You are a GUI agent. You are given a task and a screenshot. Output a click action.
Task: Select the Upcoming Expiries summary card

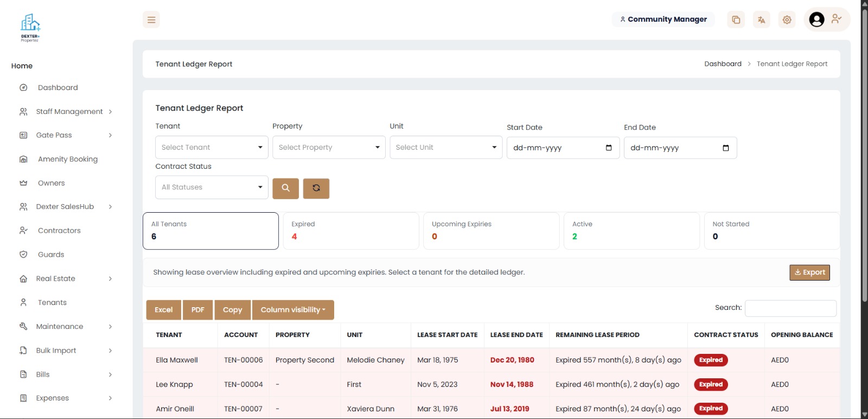click(x=492, y=231)
